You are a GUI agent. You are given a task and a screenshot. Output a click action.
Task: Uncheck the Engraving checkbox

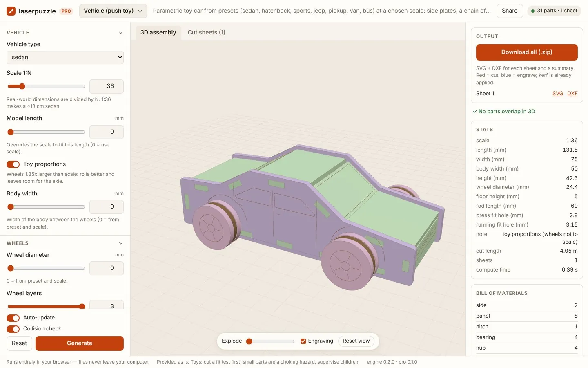point(303,341)
